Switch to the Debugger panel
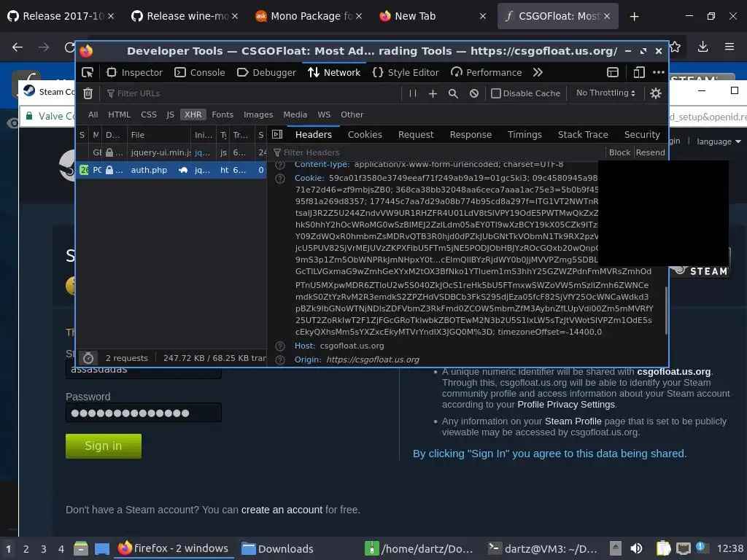Image resolution: width=747 pixels, height=560 pixels. 266,72
